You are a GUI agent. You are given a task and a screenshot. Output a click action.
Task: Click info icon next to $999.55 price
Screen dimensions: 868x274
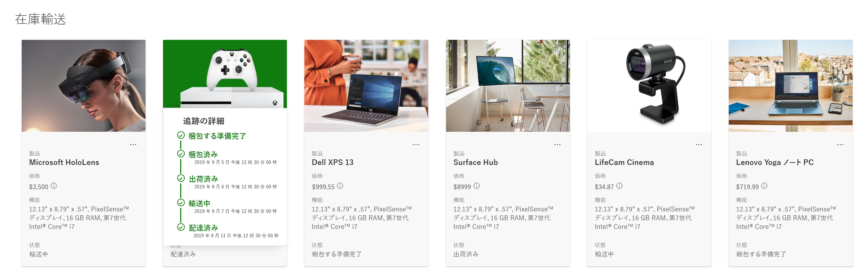340,186
